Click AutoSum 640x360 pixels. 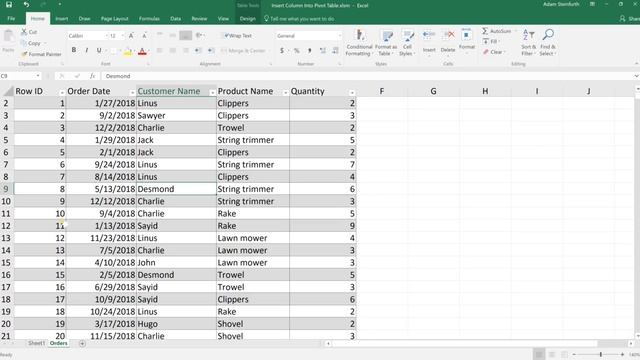pyautogui.click(x=496, y=31)
